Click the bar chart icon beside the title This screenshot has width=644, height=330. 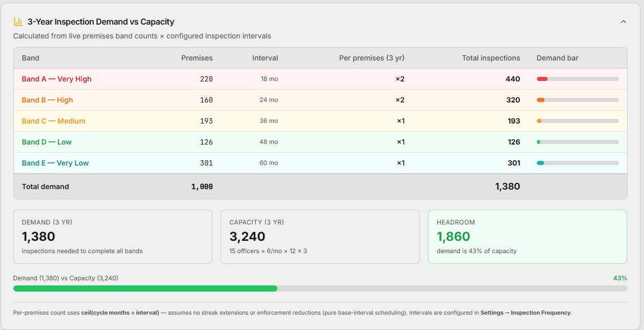pos(18,22)
